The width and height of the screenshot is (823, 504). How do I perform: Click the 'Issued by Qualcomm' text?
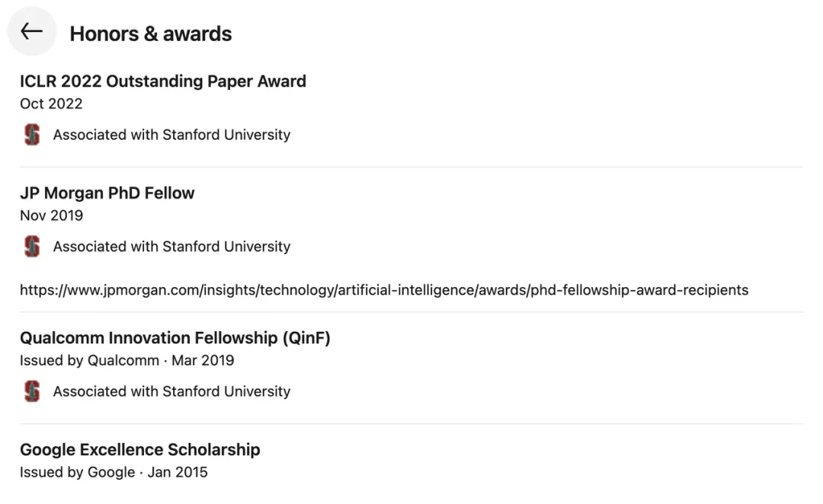coord(89,360)
